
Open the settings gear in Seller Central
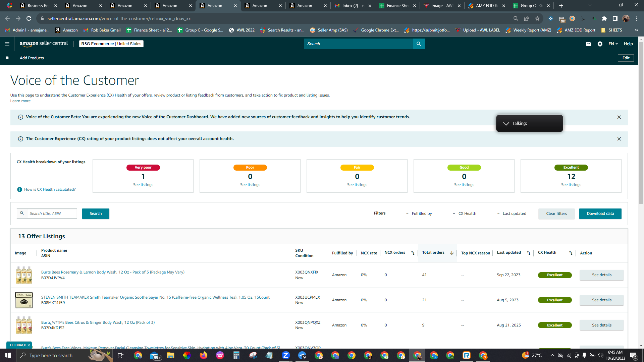(600, 44)
